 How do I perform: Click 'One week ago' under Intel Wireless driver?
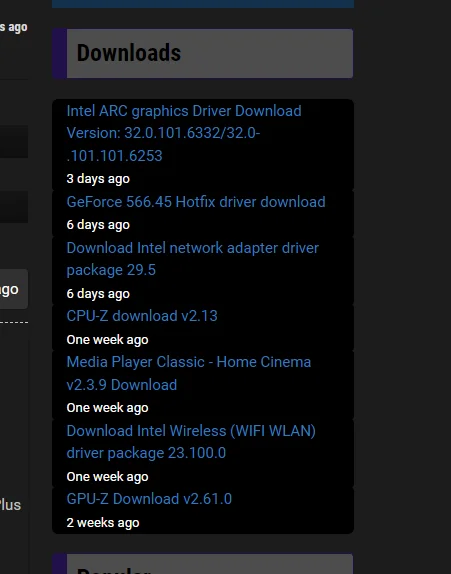point(107,477)
